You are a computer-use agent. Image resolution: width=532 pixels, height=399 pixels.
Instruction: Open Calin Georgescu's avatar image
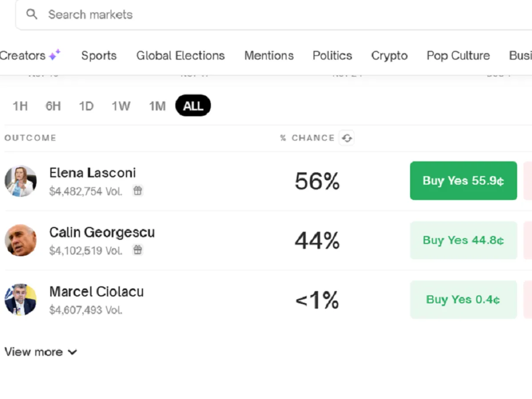pos(20,240)
